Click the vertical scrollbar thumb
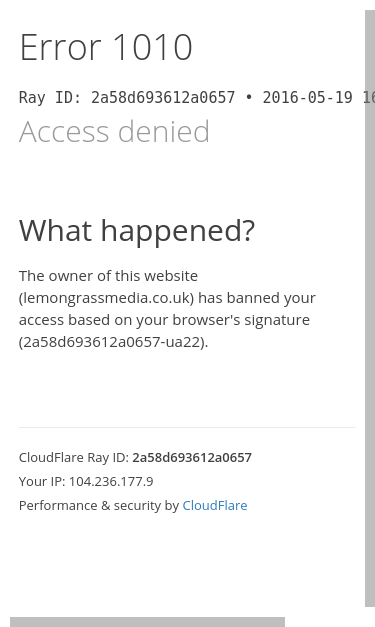 click(x=370, y=308)
